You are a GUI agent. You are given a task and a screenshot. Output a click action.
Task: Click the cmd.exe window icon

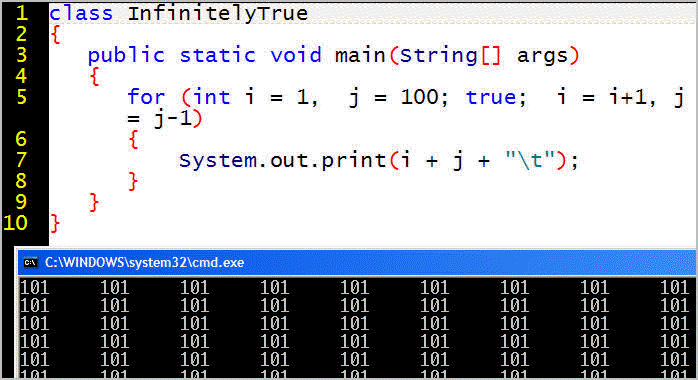coord(30,263)
